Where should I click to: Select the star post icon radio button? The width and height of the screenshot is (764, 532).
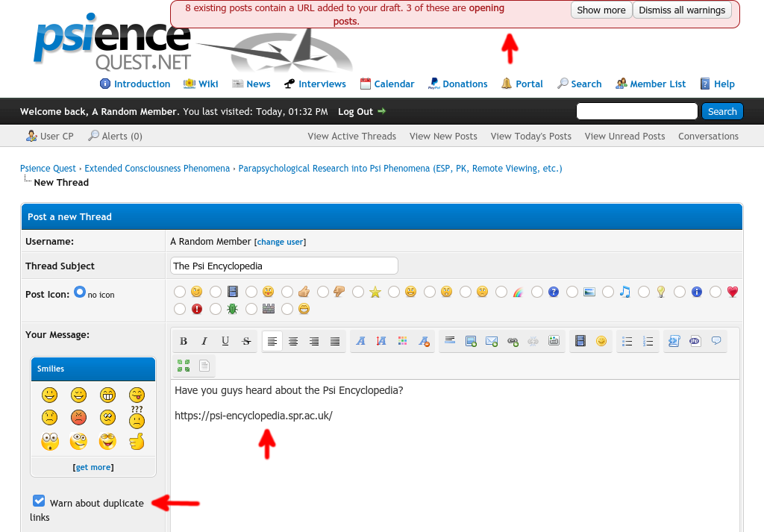click(358, 292)
